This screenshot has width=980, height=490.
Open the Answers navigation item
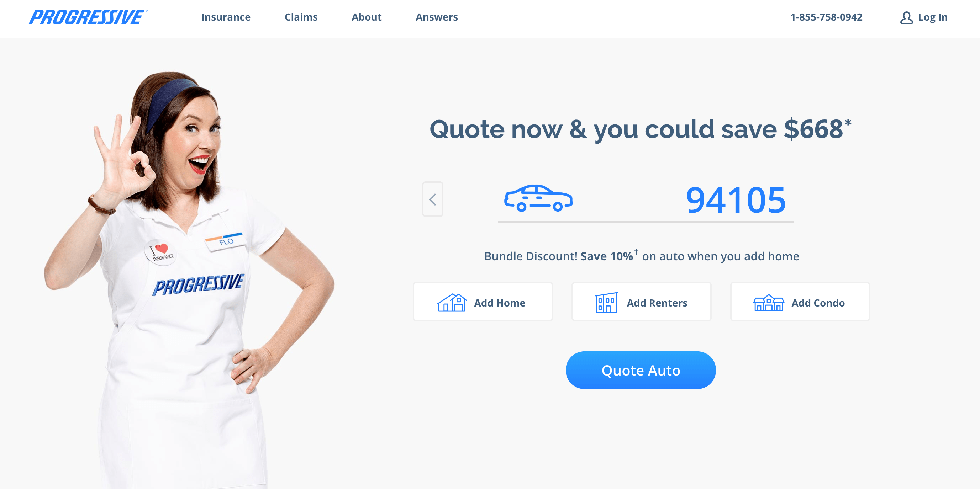click(436, 17)
